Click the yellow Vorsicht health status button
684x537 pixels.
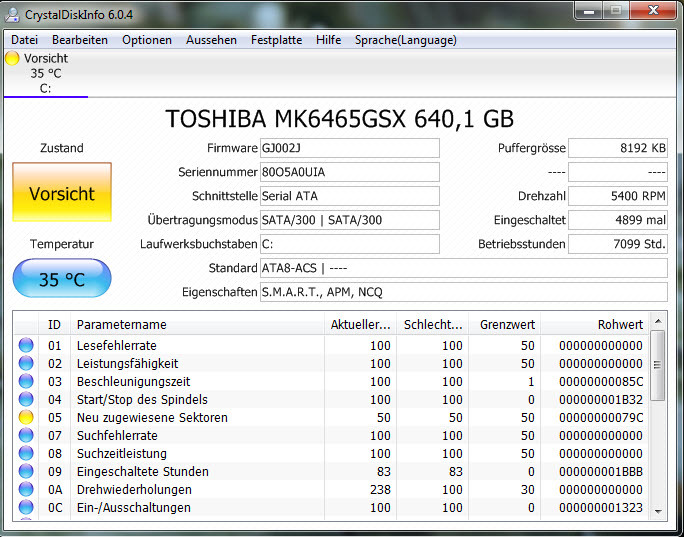click(x=62, y=192)
